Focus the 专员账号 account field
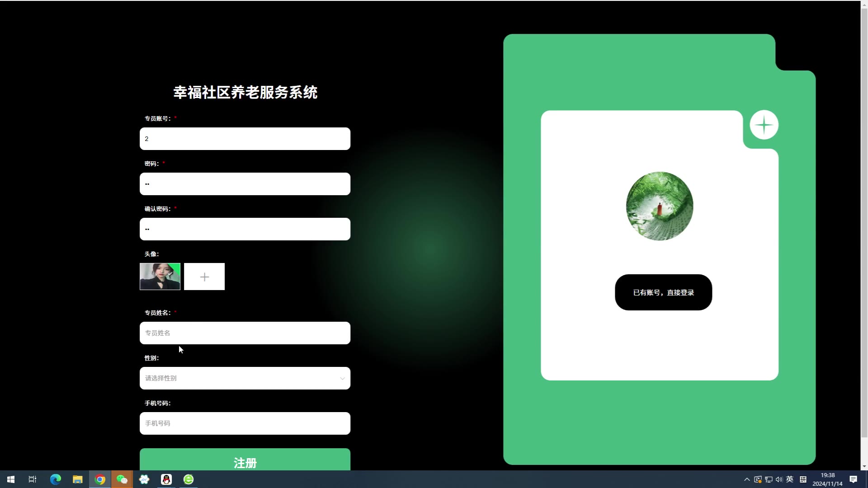This screenshot has height=488, width=868. [x=245, y=139]
